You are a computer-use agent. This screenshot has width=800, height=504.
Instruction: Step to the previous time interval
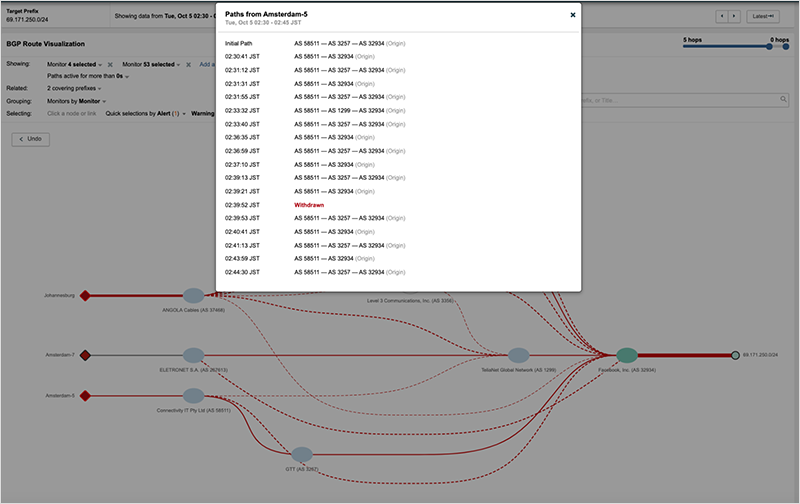coord(723,17)
